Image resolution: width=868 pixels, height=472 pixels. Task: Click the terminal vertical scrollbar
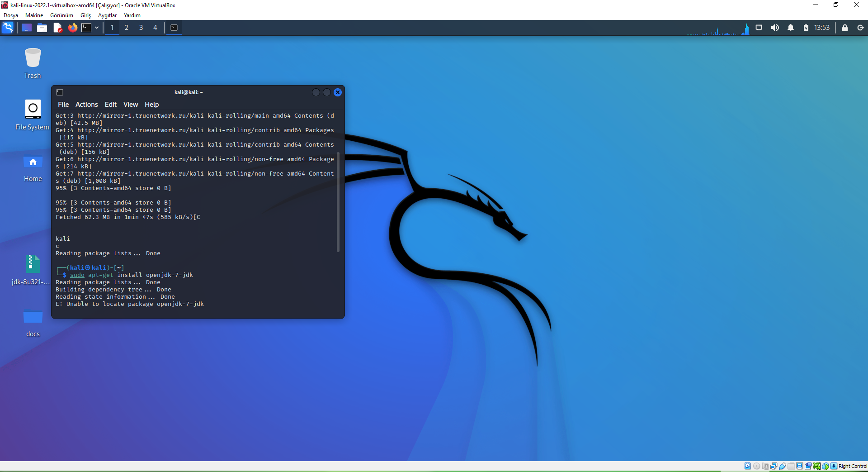[x=338, y=202]
